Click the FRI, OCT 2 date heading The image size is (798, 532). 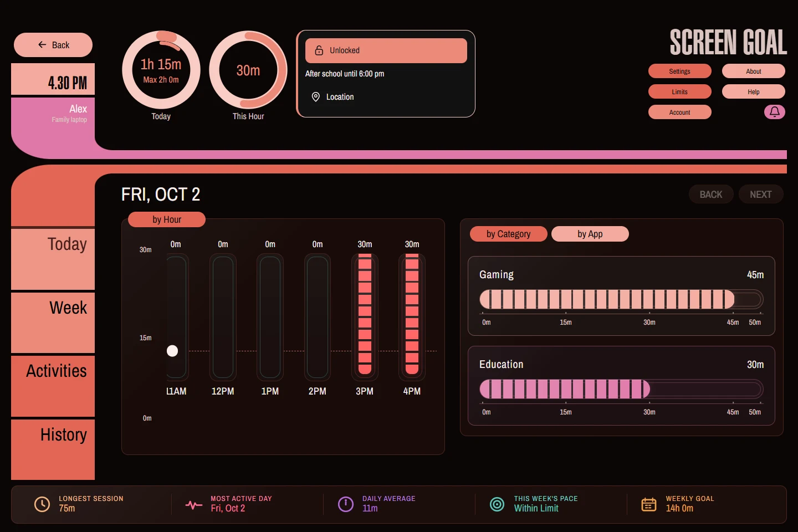click(x=161, y=195)
